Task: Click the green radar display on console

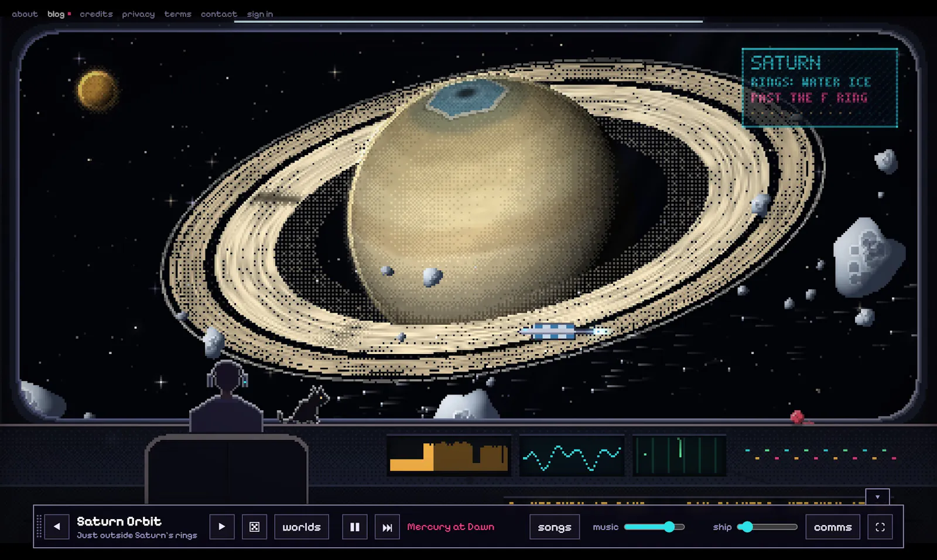Action: click(x=679, y=455)
